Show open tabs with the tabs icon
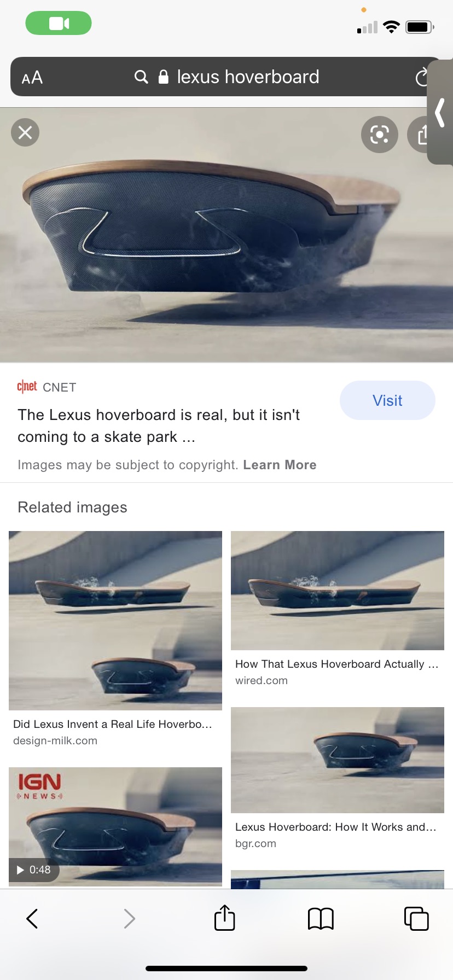The width and height of the screenshot is (453, 980). (x=416, y=919)
